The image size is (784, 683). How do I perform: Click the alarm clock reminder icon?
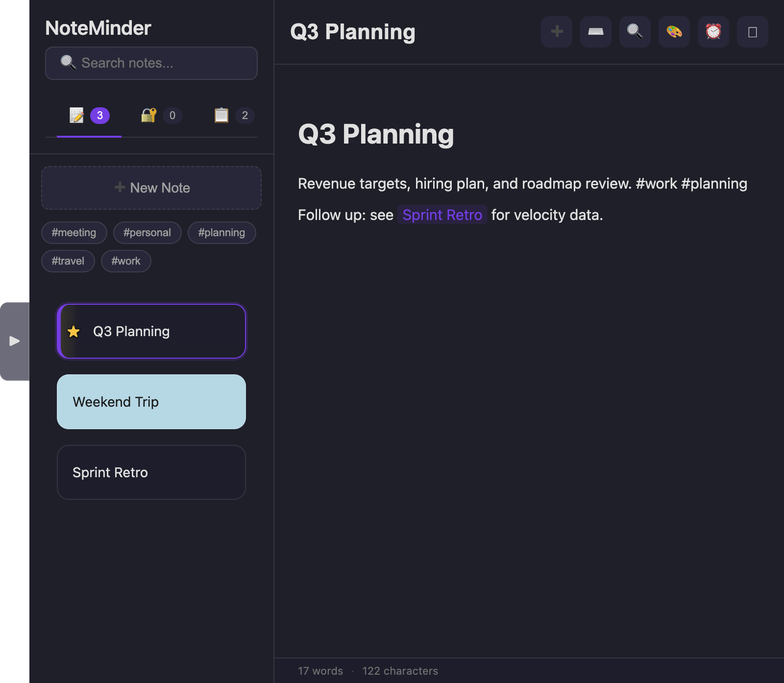pyautogui.click(x=713, y=32)
